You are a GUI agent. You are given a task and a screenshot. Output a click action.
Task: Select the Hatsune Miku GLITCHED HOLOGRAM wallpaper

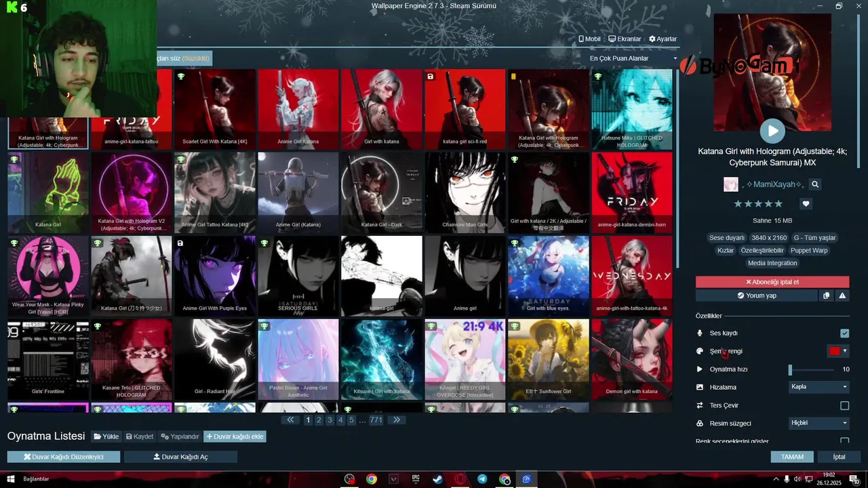[631, 109]
